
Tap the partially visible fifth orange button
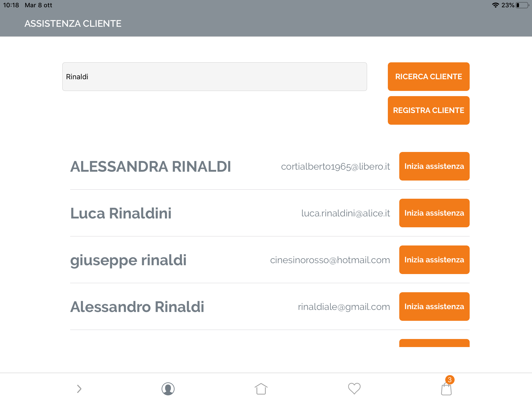[x=434, y=343]
